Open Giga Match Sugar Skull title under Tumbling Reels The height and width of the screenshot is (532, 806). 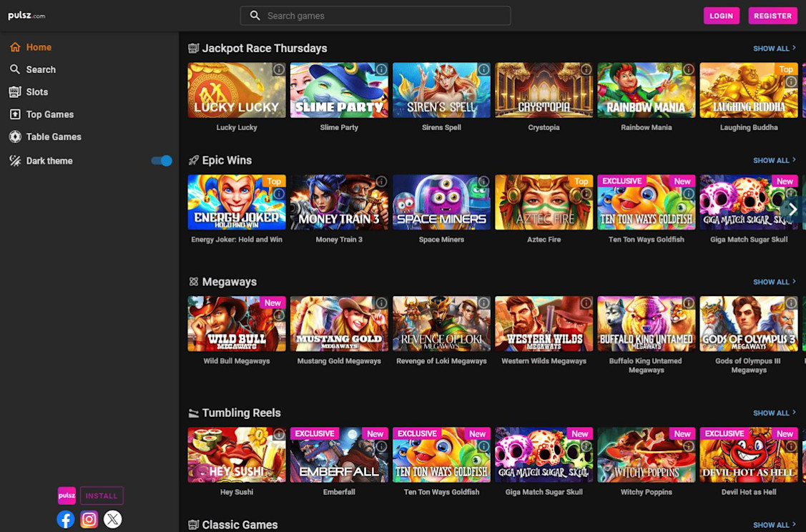[x=544, y=492]
